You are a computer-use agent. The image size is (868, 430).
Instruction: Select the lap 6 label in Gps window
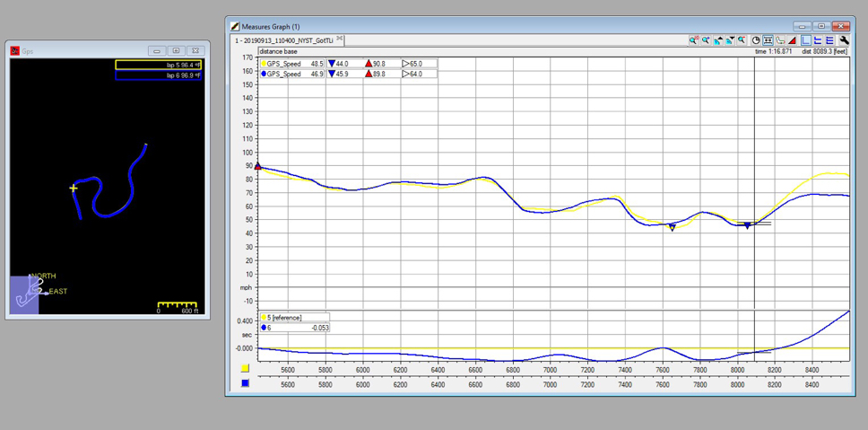pos(159,75)
